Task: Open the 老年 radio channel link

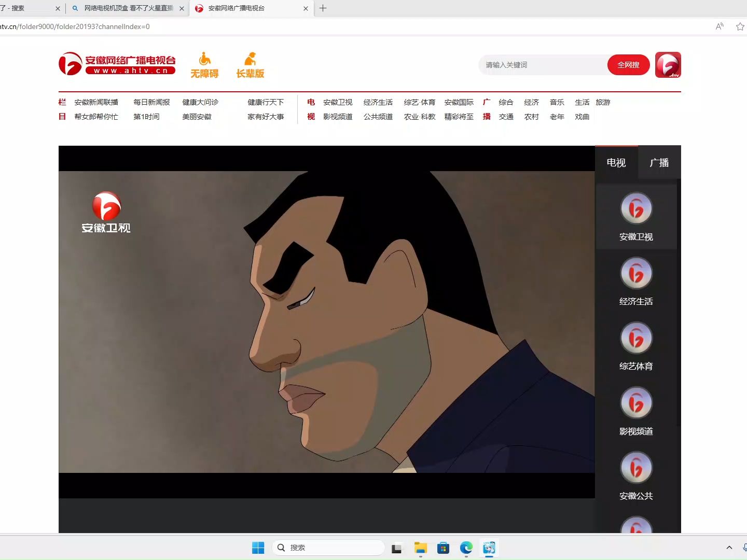Action: [557, 117]
